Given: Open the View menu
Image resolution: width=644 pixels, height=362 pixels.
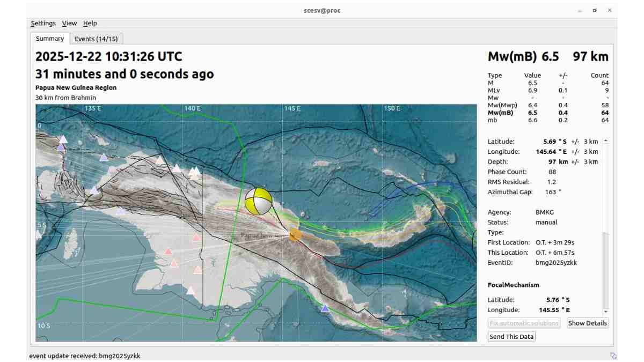Looking at the screenshot, I should pyautogui.click(x=69, y=23).
